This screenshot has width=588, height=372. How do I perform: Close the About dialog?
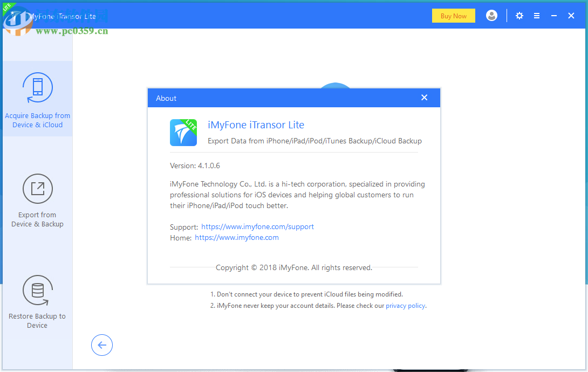[x=425, y=98]
